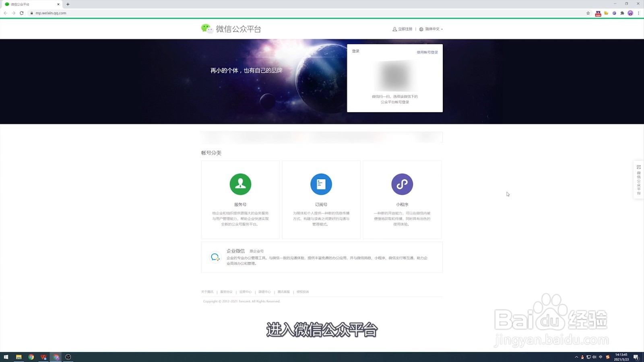
Task: Click the red extension icon in the toolbar
Action: (x=598, y=13)
